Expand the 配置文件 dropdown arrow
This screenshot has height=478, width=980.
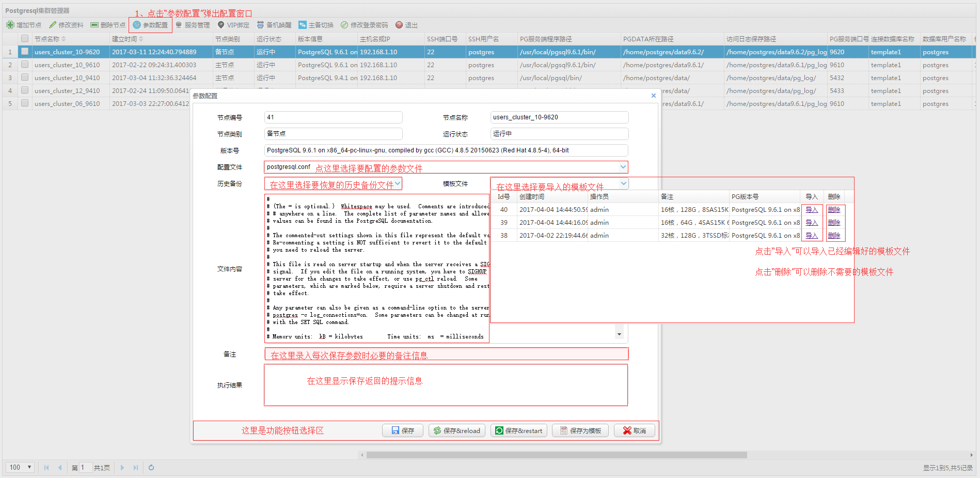pos(623,167)
